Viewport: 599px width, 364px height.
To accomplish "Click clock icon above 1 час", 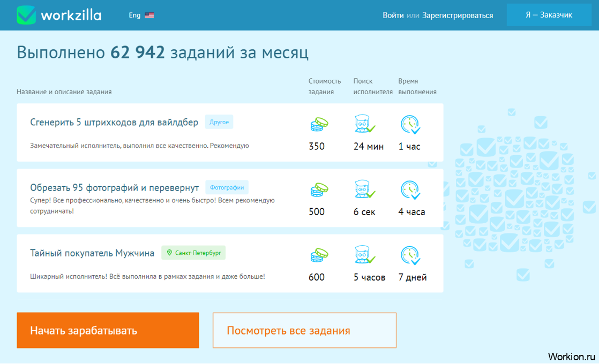I will [410, 124].
